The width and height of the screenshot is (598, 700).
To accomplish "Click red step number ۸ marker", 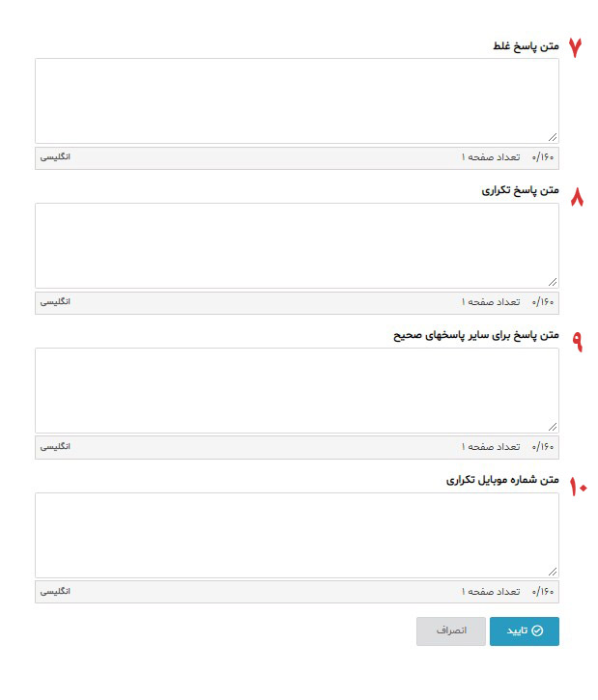I will pyautogui.click(x=577, y=197).
